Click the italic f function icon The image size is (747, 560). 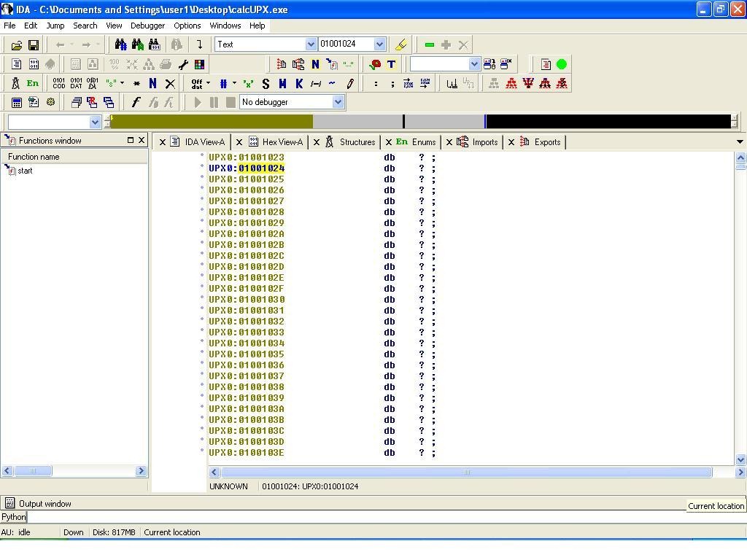136,103
